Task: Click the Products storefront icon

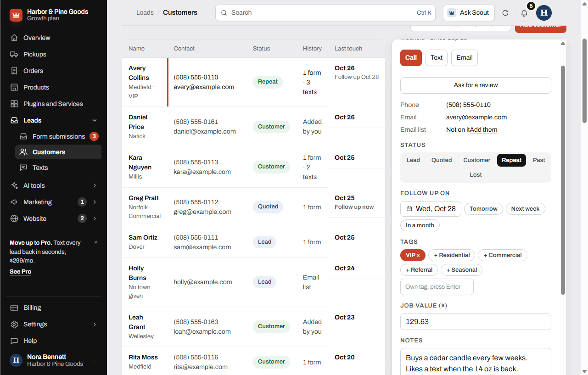Action: tap(14, 87)
